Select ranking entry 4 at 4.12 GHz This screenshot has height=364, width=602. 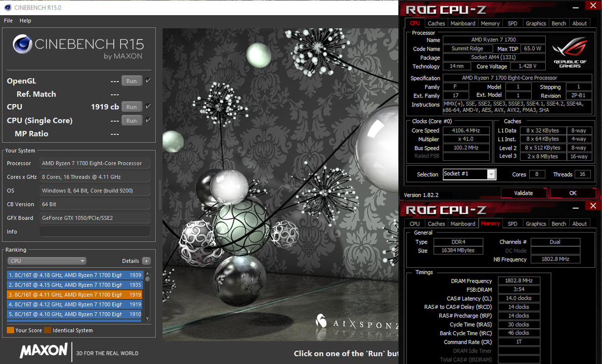75,304
